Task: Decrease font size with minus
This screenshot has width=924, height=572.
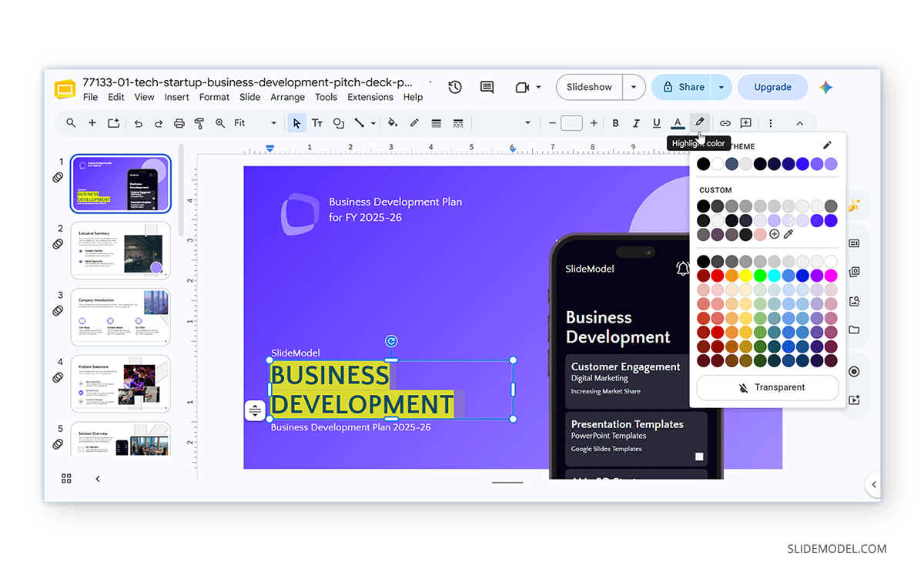Action: [x=552, y=123]
